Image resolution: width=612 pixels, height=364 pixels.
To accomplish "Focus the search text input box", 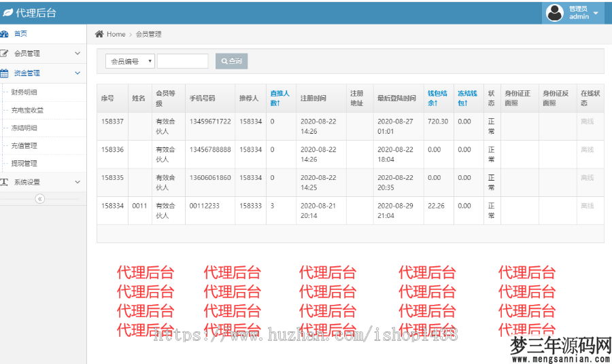I will coord(183,61).
